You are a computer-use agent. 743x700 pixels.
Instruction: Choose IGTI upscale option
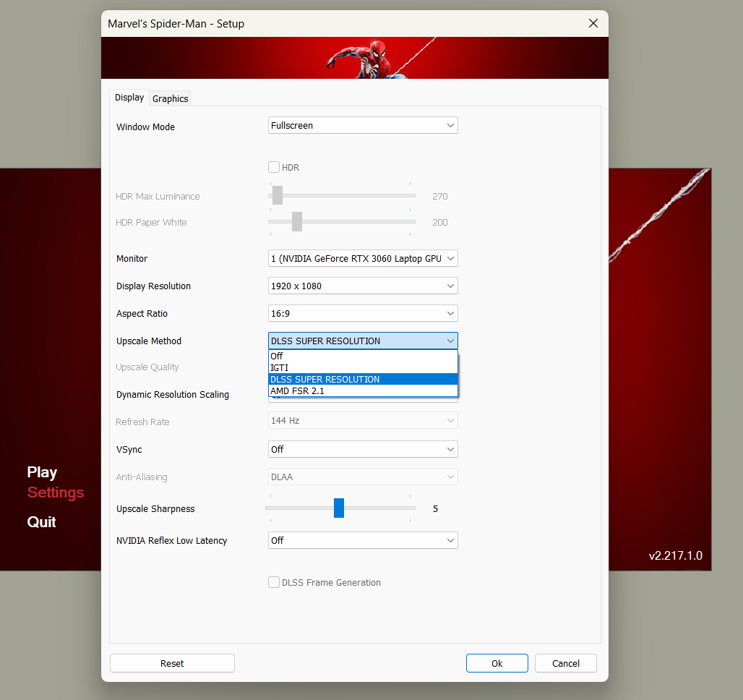(363, 367)
